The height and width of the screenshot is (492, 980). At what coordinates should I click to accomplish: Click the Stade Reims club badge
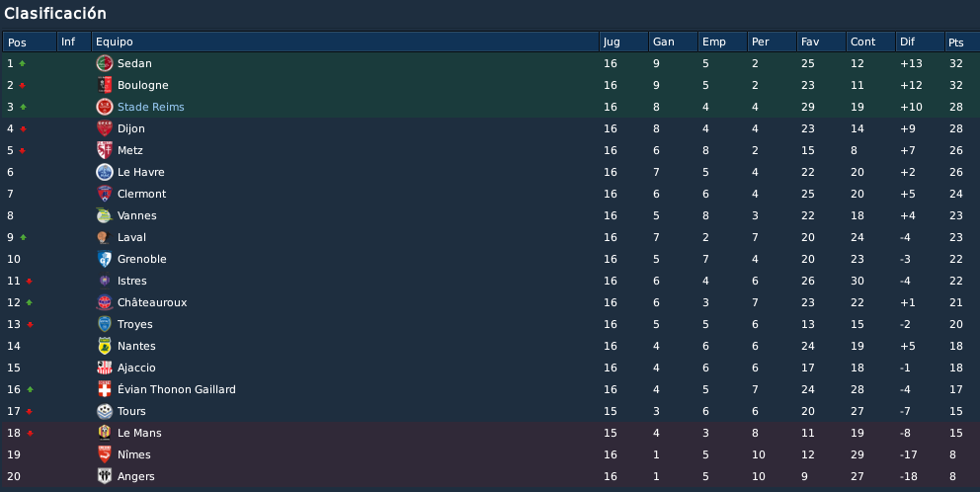105,107
